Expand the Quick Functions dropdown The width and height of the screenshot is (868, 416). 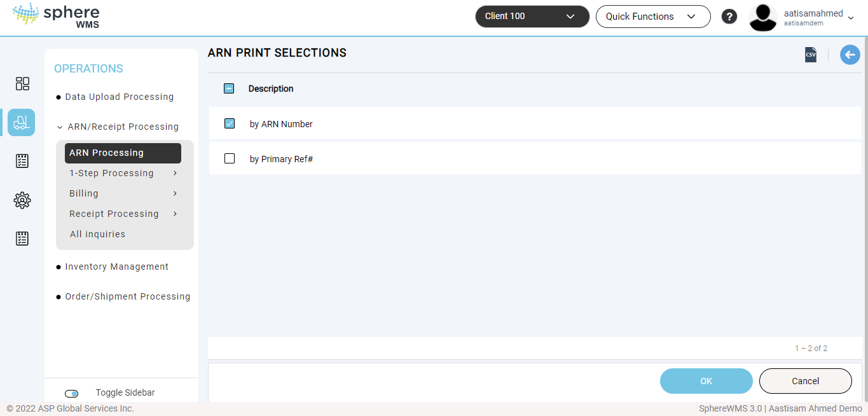coord(653,17)
